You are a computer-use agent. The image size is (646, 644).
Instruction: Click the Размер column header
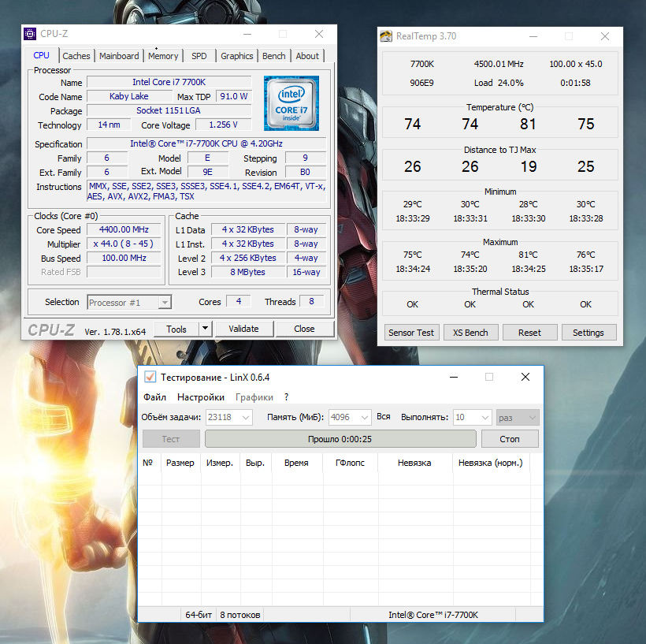[180, 463]
